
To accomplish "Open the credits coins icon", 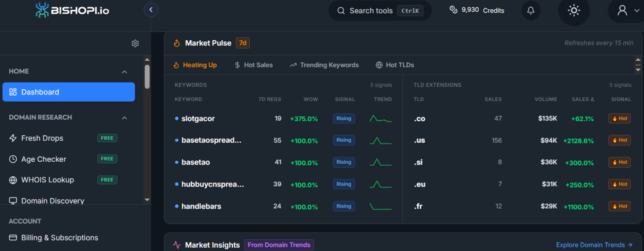I will [x=453, y=10].
